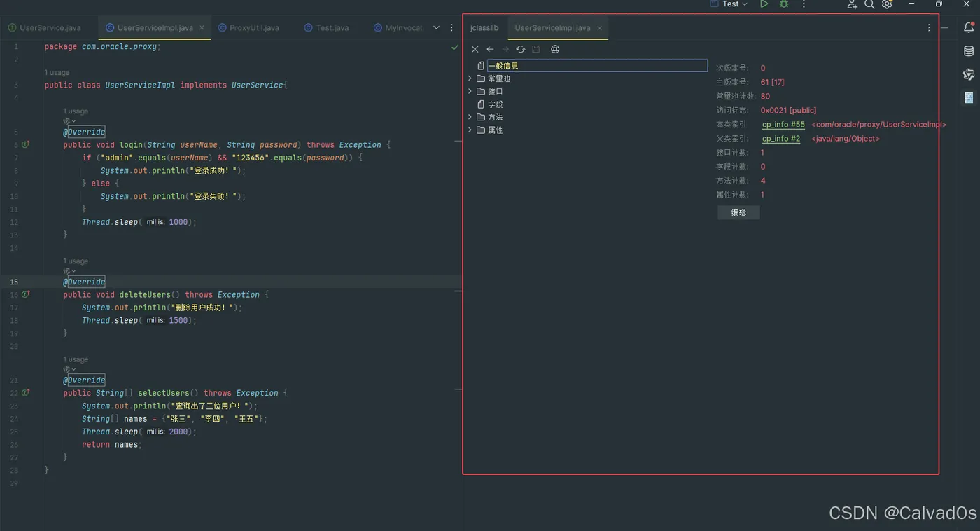Close the UserServiceImpl.java tab in the jclasslib panel
The height and width of the screenshot is (531, 980).
(600, 28)
